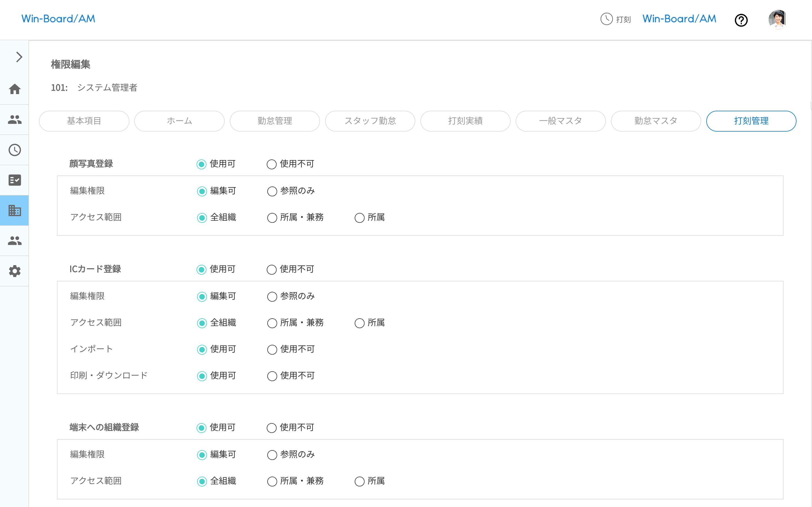Image resolution: width=812 pixels, height=507 pixels.
Task: Select 所属 for 顔写真登録 アクセス範囲
Action: (359, 218)
